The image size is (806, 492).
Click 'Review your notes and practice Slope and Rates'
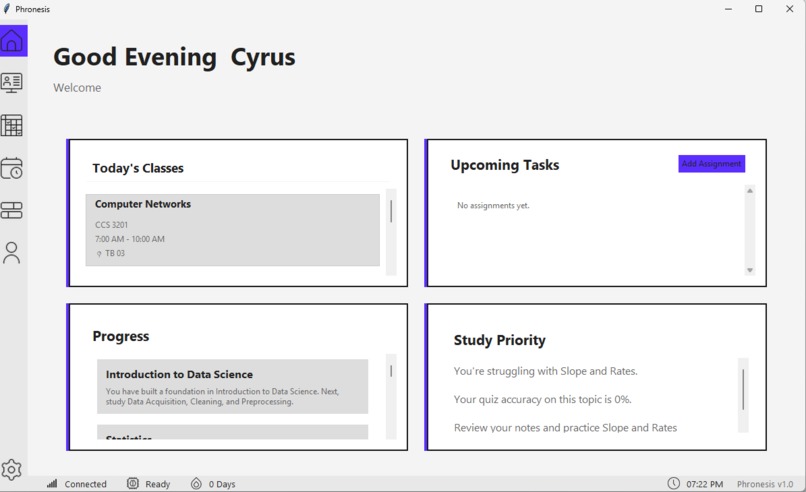(x=565, y=428)
